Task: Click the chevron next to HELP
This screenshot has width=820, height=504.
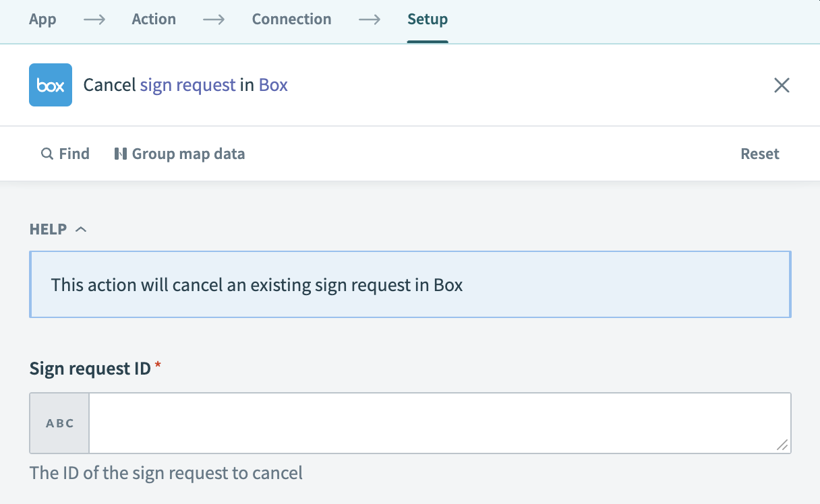Action: [x=81, y=229]
